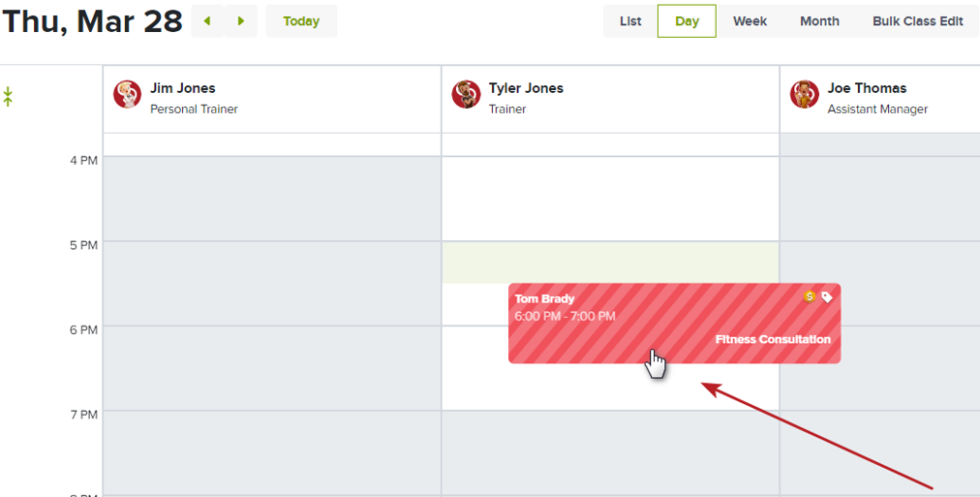Click the light green 5 PM availability block

610,263
